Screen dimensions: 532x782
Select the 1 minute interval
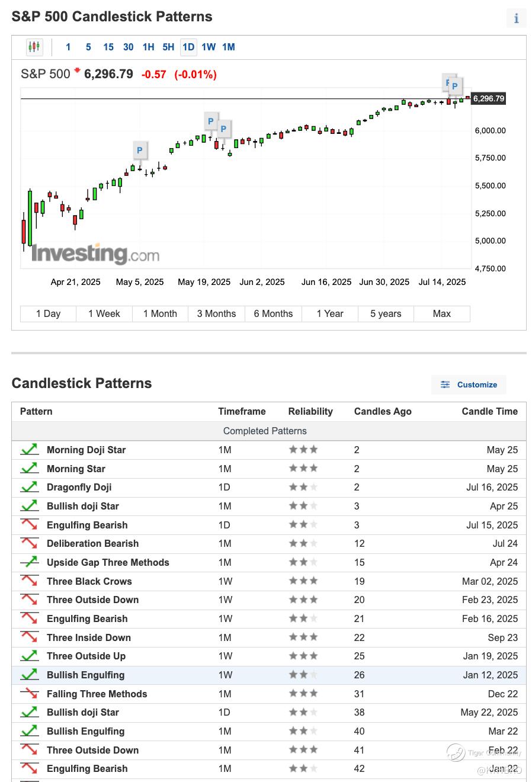click(68, 47)
